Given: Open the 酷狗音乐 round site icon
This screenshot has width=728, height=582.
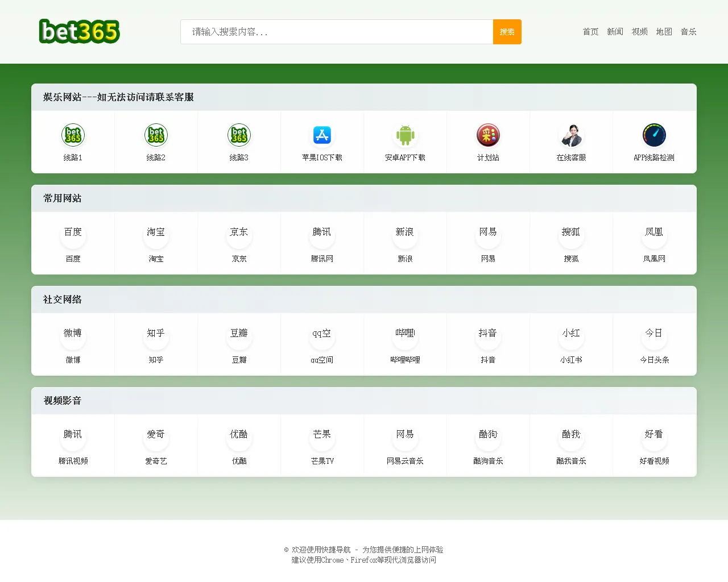Looking at the screenshot, I should pyautogui.click(x=488, y=438).
